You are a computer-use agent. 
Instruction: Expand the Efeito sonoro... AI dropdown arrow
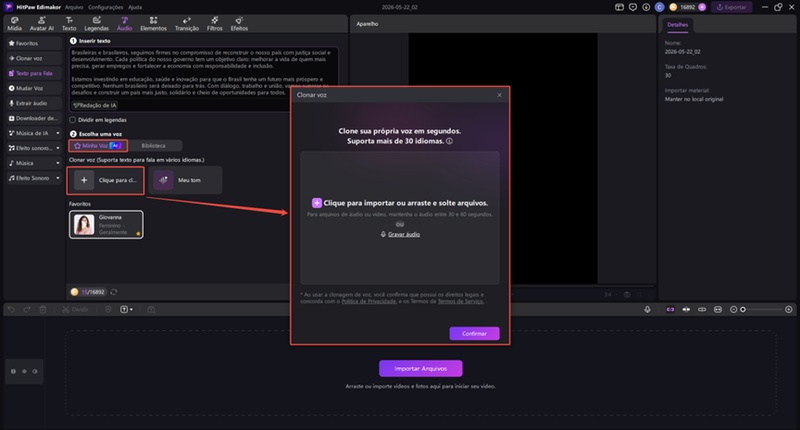58,148
